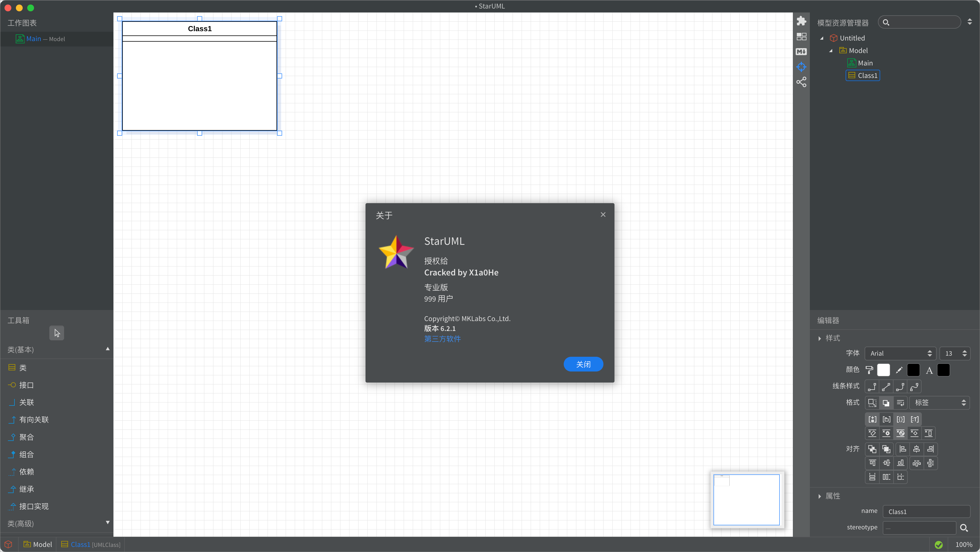Open the Extensions puzzle-piece icon
The image size is (980, 552).
[801, 21]
